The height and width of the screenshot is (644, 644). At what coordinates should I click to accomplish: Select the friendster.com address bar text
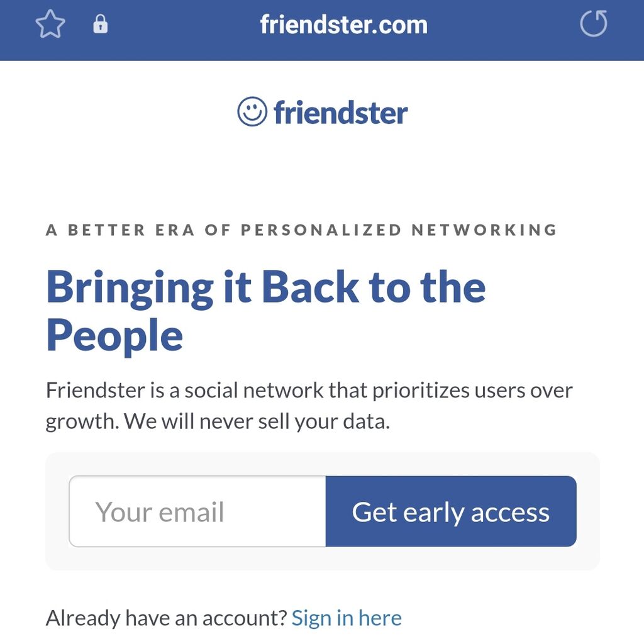tap(344, 25)
